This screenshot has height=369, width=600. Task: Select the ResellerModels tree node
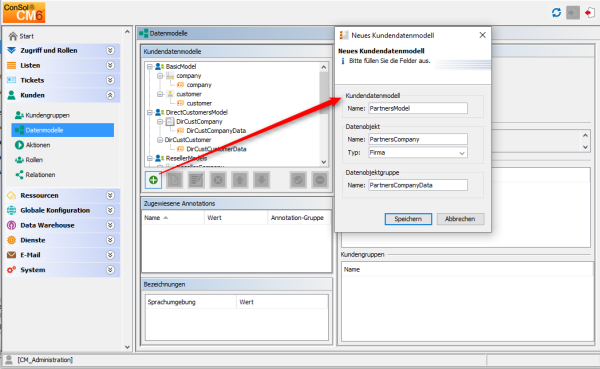click(x=186, y=158)
